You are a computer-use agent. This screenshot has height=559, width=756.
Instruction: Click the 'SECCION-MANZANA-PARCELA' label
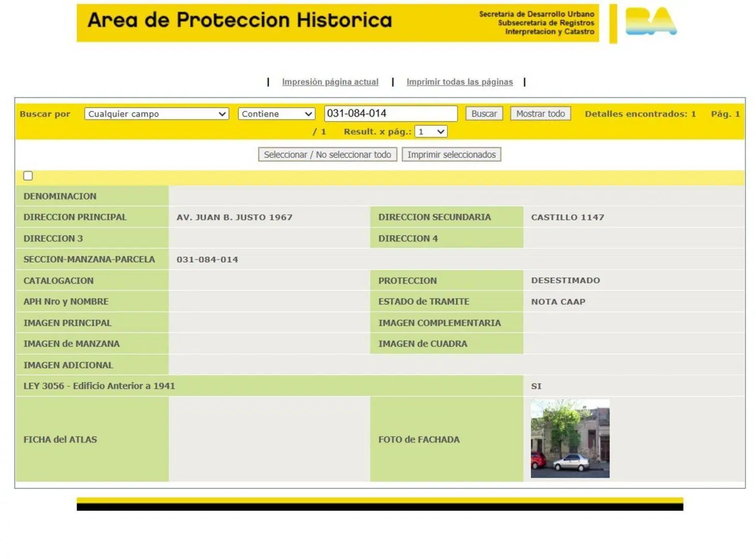click(x=89, y=259)
